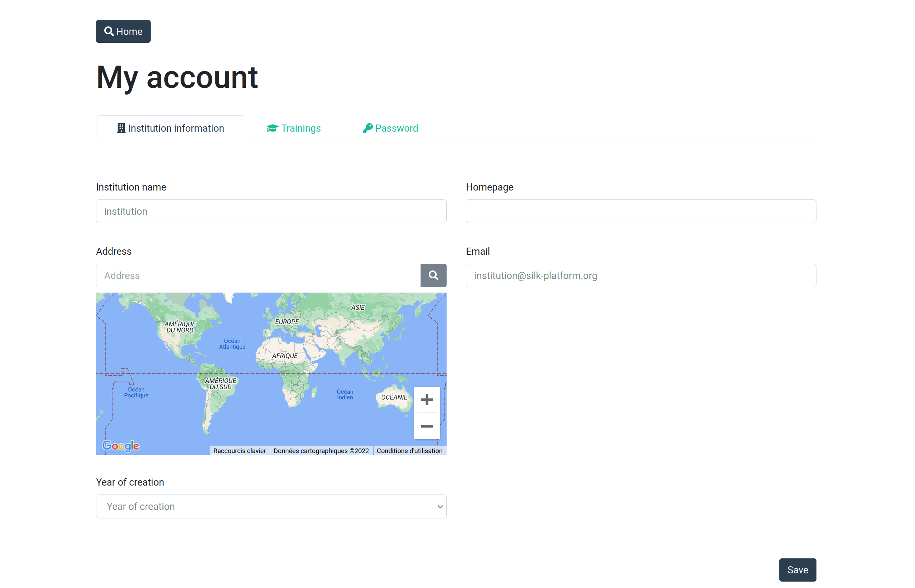Click the Year of creation chevron arrow

coord(440,507)
